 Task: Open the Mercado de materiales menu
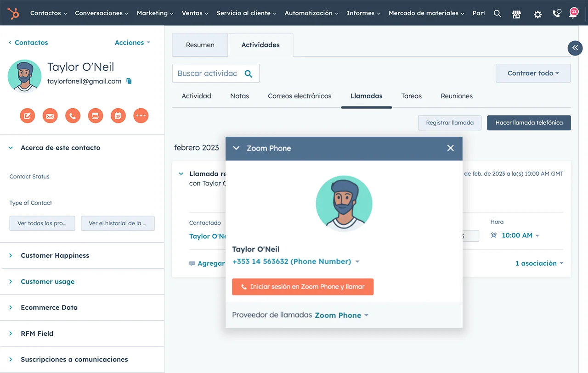click(427, 13)
